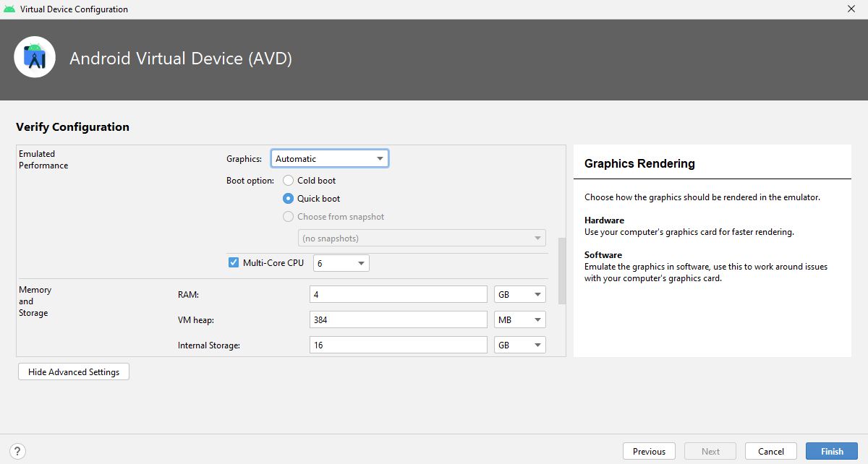This screenshot has width=868, height=464.
Task: Click the VM heap value field
Action: (x=399, y=319)
